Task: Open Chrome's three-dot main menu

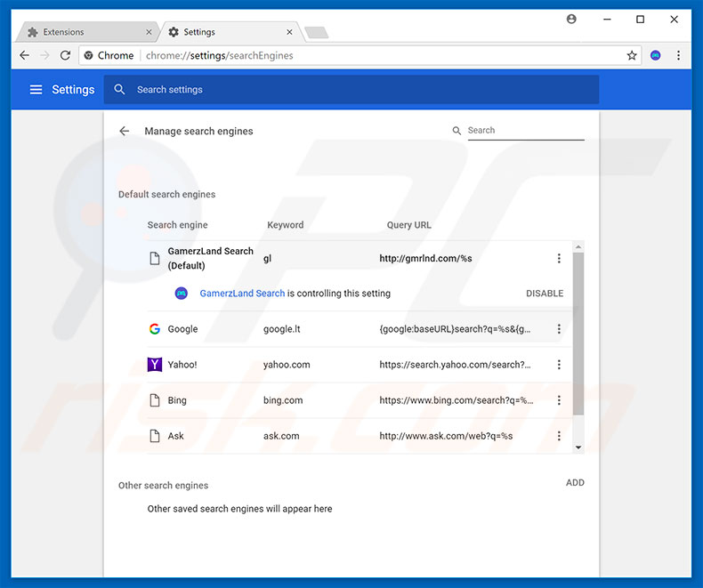Action: 678,55
